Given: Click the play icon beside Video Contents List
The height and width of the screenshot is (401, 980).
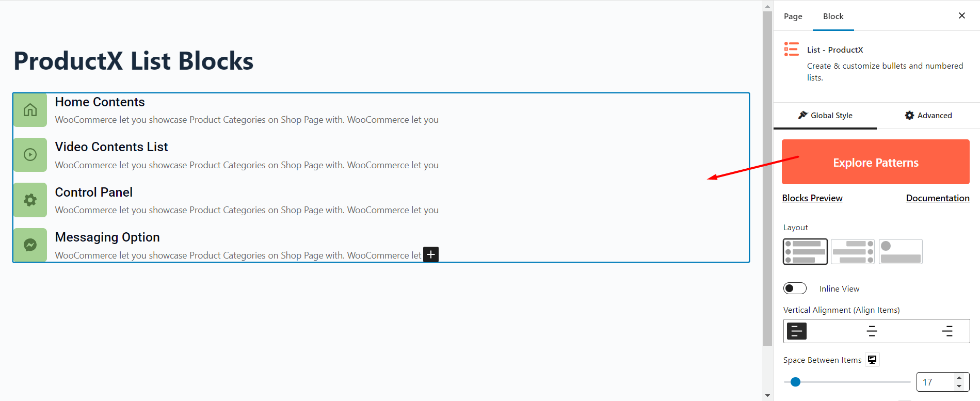Looking at the screenshot, I should (30, 154).
